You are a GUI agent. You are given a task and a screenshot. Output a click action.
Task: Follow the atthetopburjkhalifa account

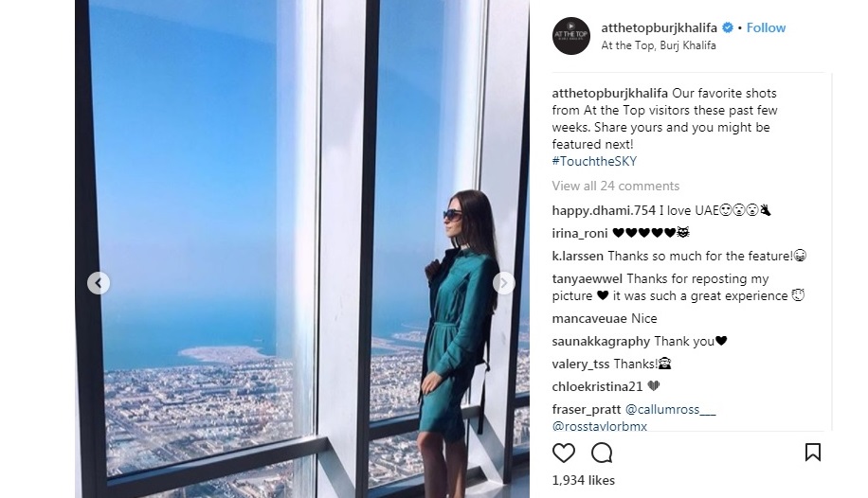click(x=766, y=27)
